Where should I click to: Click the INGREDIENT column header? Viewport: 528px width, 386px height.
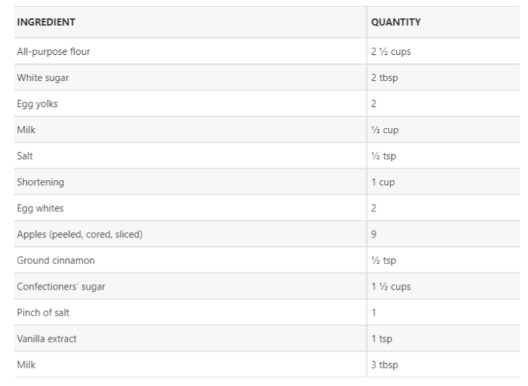click(46, 22)
